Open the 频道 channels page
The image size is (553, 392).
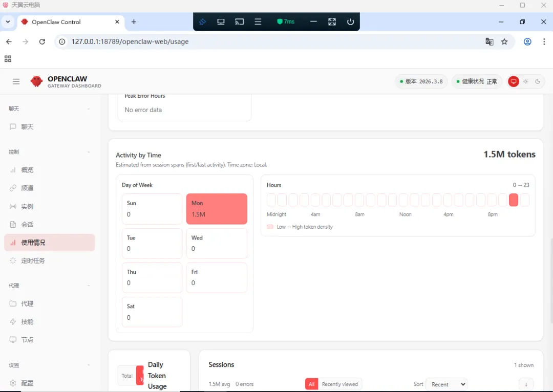pyautogui.click(x=49, y=188)
